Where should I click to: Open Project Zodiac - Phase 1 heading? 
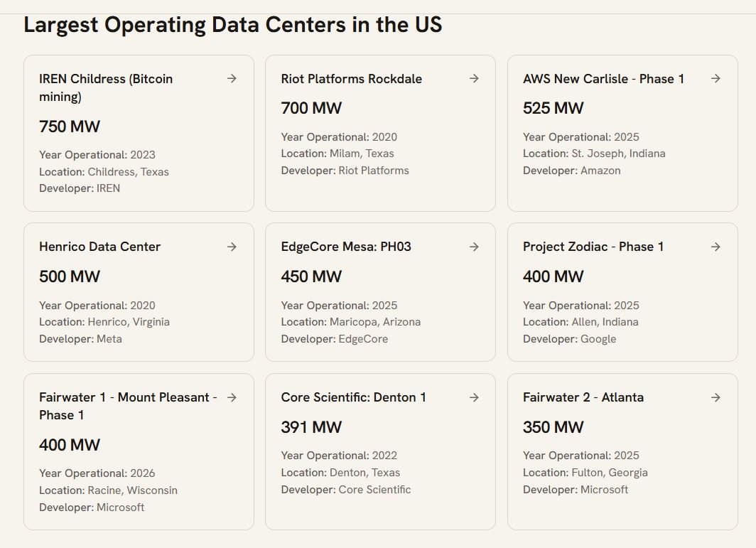[593, 247]
